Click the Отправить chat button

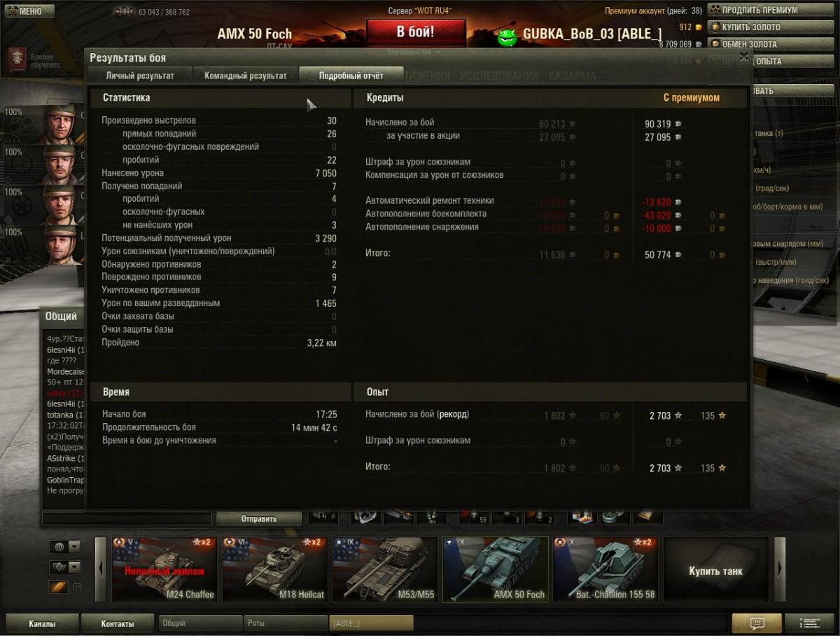pyautogui.click(x=259, y=519)
